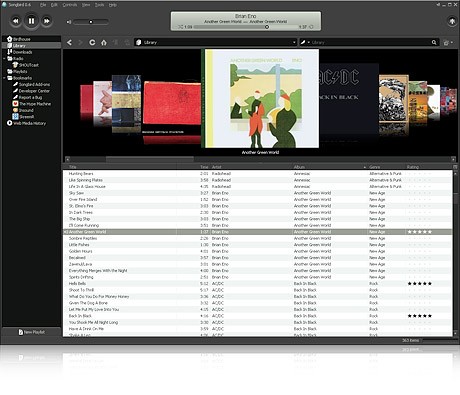Reload the page with the refresh icon
The image size is (460, 395).
(x=92, y=42)
